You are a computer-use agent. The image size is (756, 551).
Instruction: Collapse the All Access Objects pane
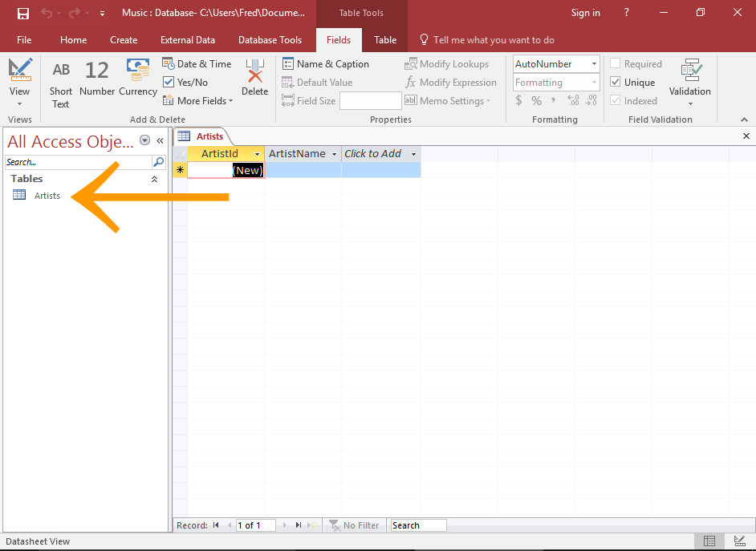158,139
